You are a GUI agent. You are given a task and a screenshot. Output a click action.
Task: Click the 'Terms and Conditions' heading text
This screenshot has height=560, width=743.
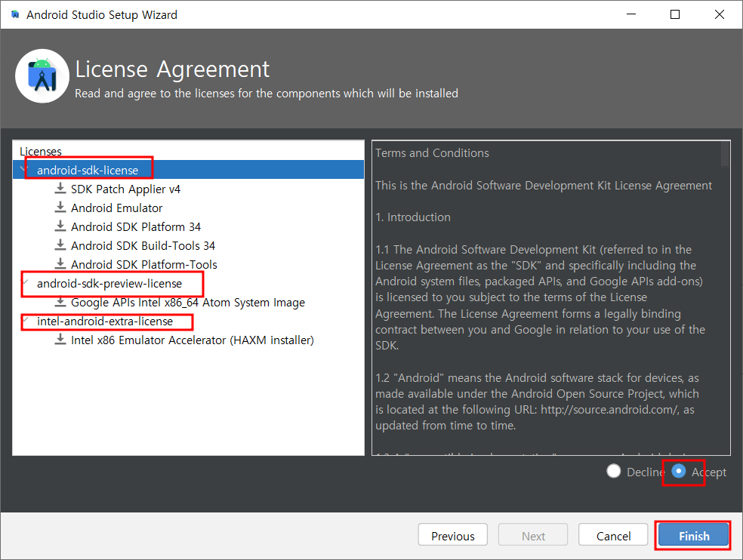coord(432,153)
